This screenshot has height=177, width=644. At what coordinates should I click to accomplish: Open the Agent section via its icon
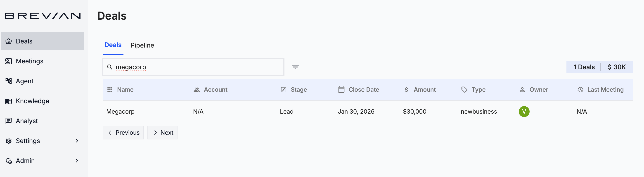coord(9,81)
